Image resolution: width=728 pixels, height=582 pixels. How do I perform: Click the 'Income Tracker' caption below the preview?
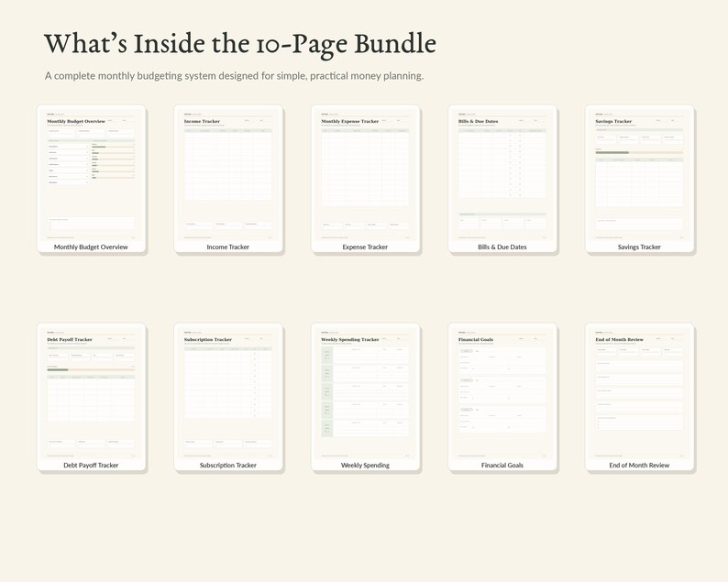coord(228,247)
